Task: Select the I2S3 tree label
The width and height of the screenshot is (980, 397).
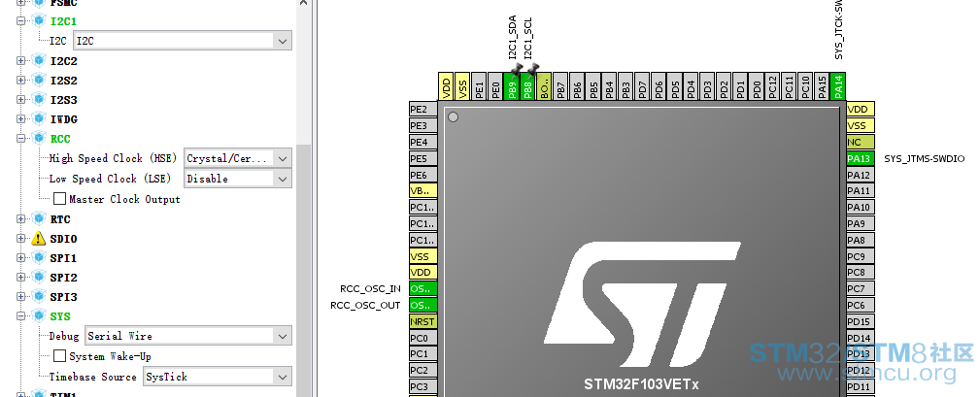Action: 64,100
